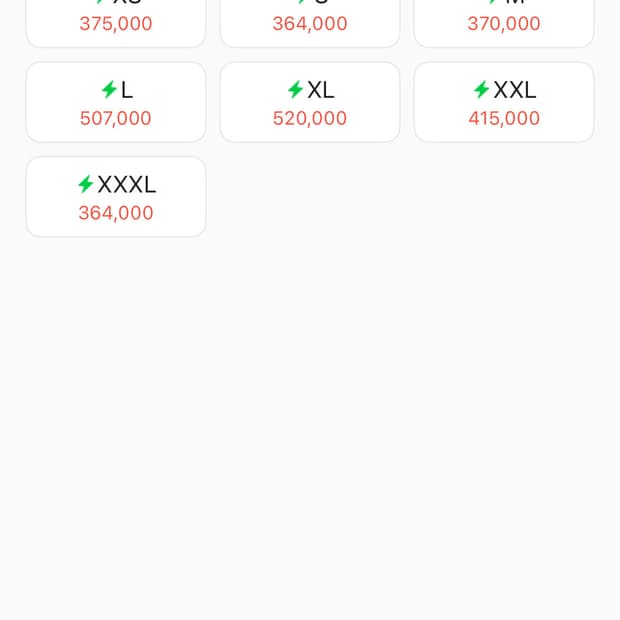
Task: Tap the "XXXL" size label text
Action: pos(127,184)
